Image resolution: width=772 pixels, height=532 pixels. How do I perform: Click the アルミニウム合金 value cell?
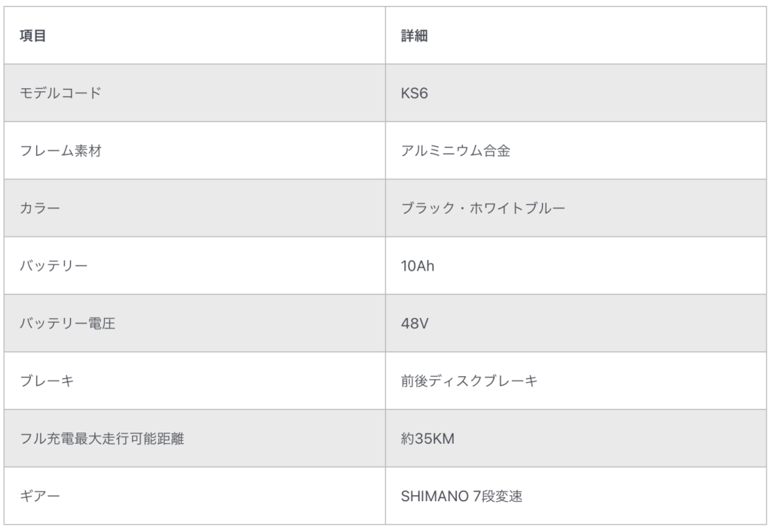(456, 151)
